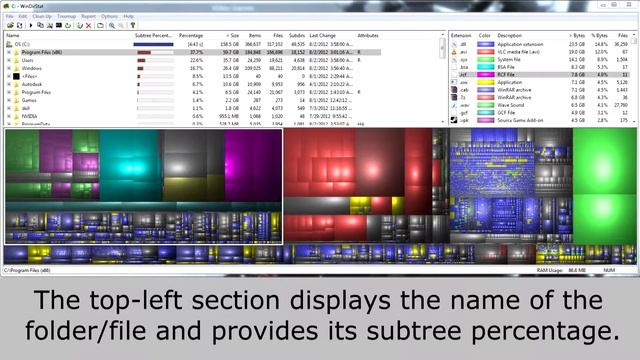Click the Properties toolbar icon
The height and width of the screenshot is (360, 640).
tap(100, 25)
